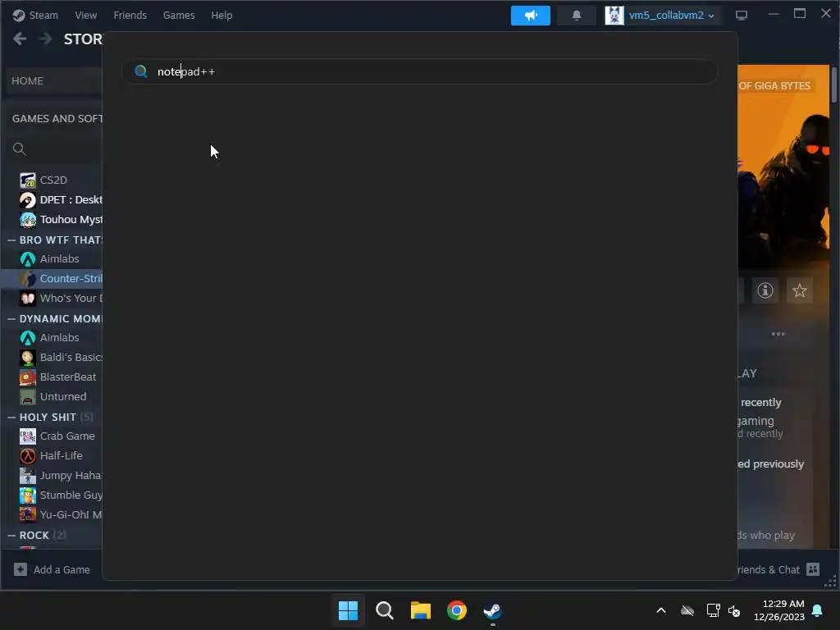Open the View menu
Screen dimensions: 840x630
tap(85, 15)
